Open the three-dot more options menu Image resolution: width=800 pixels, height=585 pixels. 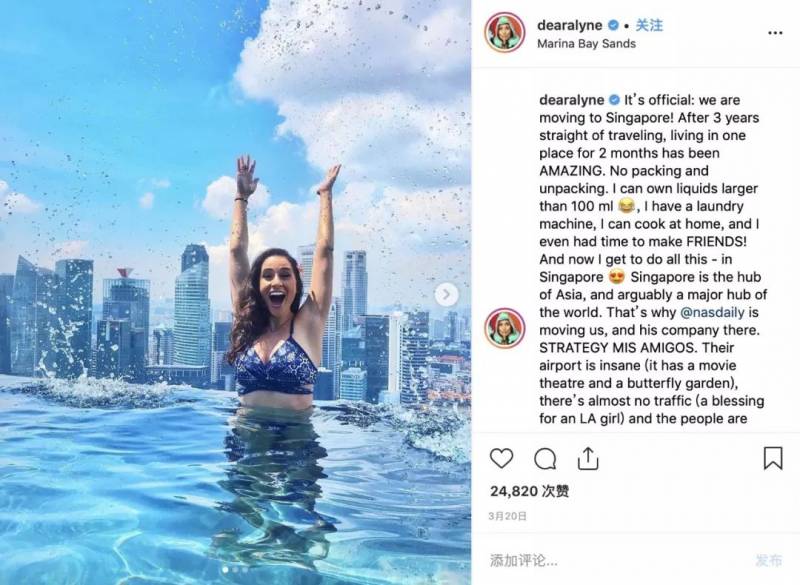775,33
